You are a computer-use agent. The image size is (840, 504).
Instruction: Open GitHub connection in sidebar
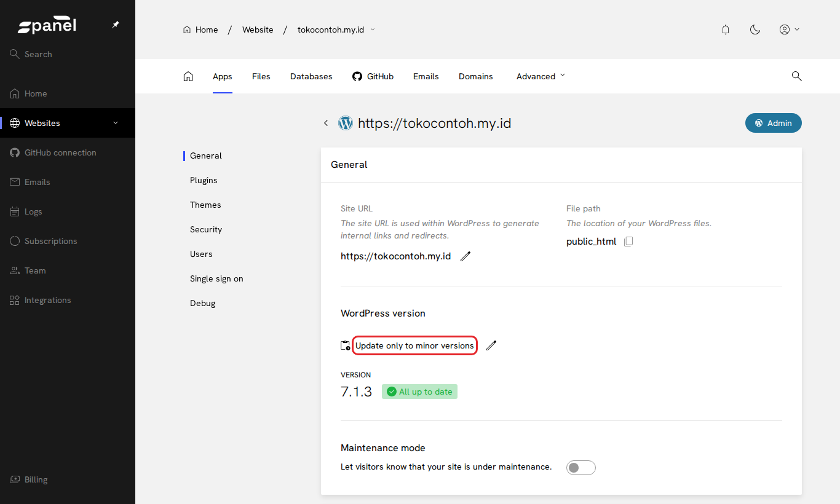point(68,152)
